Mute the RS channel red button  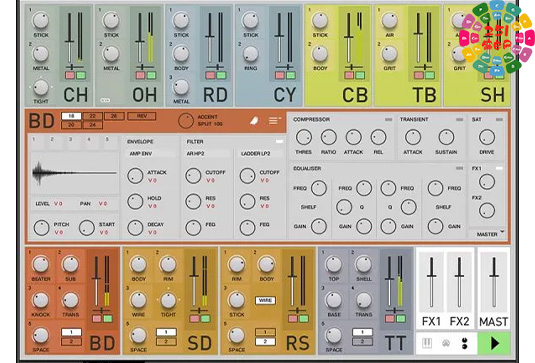tap(293, 319)
